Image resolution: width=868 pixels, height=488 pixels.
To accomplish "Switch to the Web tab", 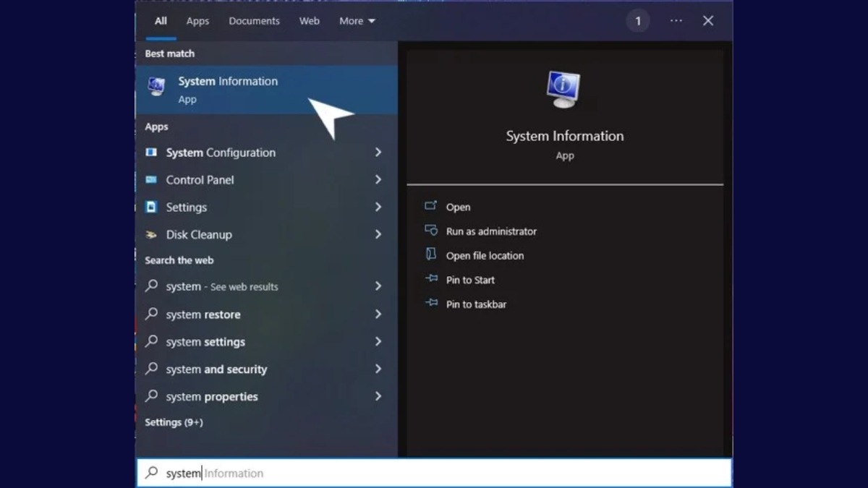I will click(310, 21).
